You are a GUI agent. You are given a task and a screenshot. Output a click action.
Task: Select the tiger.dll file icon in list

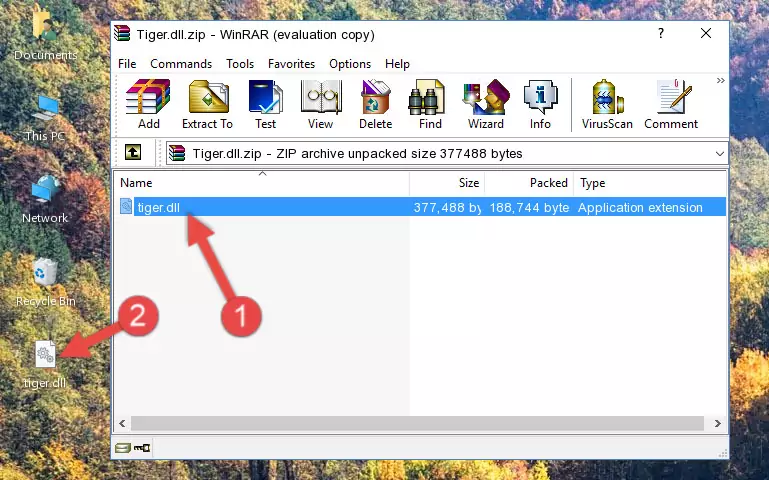[126, 207]
